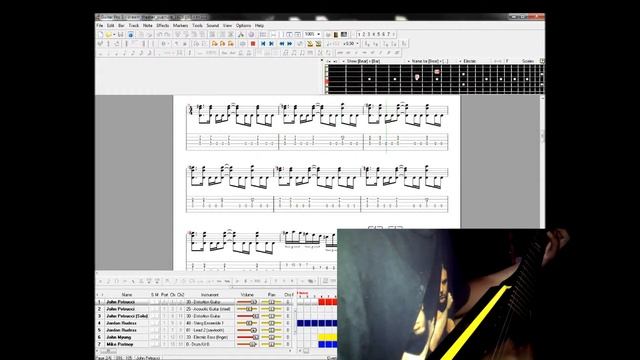Select track number 1 in toolbar
The height and width of the screenshot is (360, 640).
pos(359,34)
